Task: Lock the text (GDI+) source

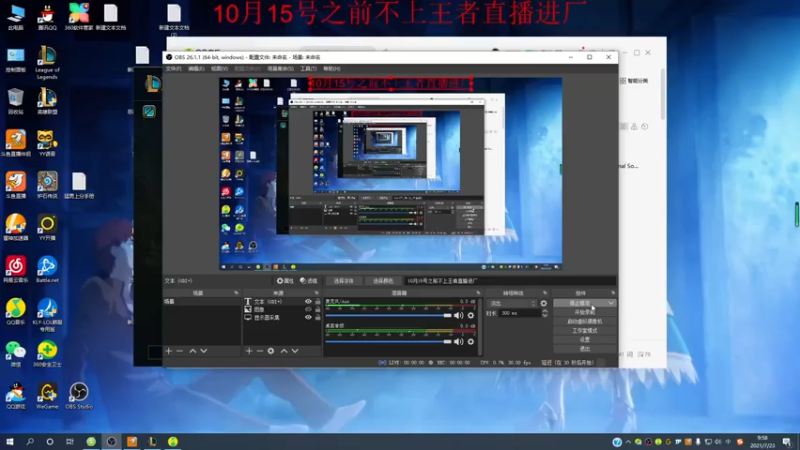Action: [318, 302]
